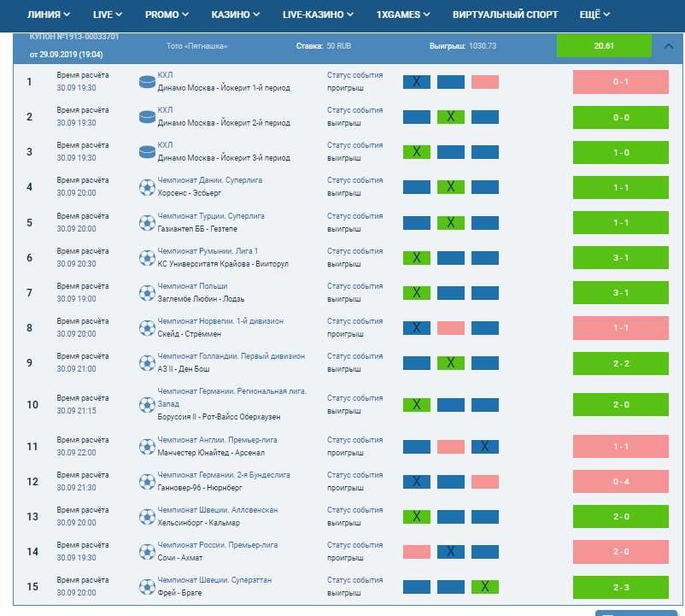Viewport: 685px width, 616px height.
Task: Click soccer ball icon for Сочи - Ахмат
Action: tap(145, 551)
